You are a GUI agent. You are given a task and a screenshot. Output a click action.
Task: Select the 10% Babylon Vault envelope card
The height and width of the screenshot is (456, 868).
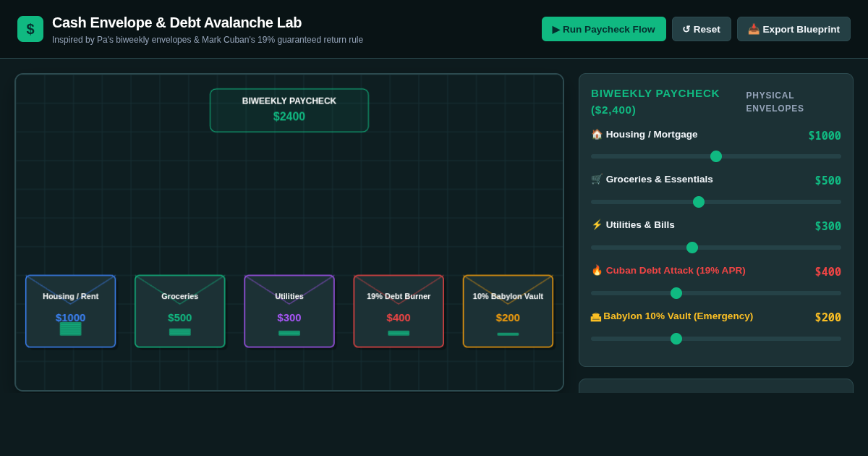point(508,311)
